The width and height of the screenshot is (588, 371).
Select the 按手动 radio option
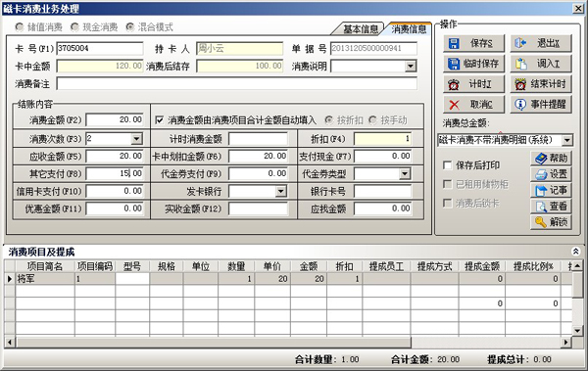(388, 120)
